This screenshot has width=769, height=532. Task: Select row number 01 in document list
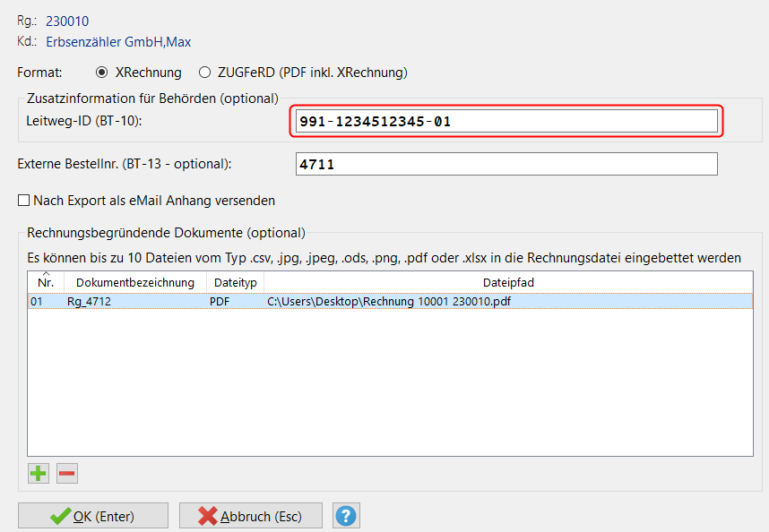[37, 302]
